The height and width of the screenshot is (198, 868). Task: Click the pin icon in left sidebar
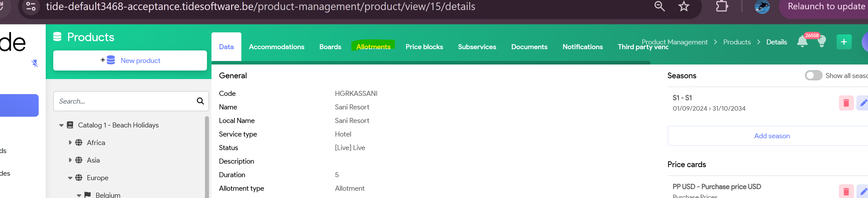point(35,63)
